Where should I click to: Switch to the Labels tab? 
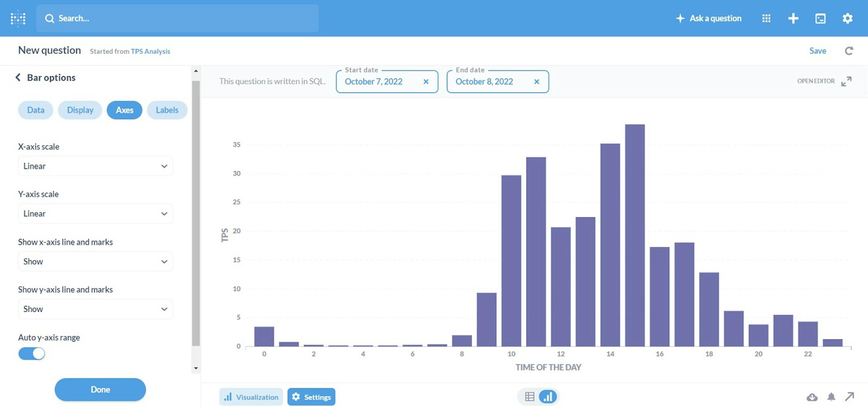pos(167,110)
